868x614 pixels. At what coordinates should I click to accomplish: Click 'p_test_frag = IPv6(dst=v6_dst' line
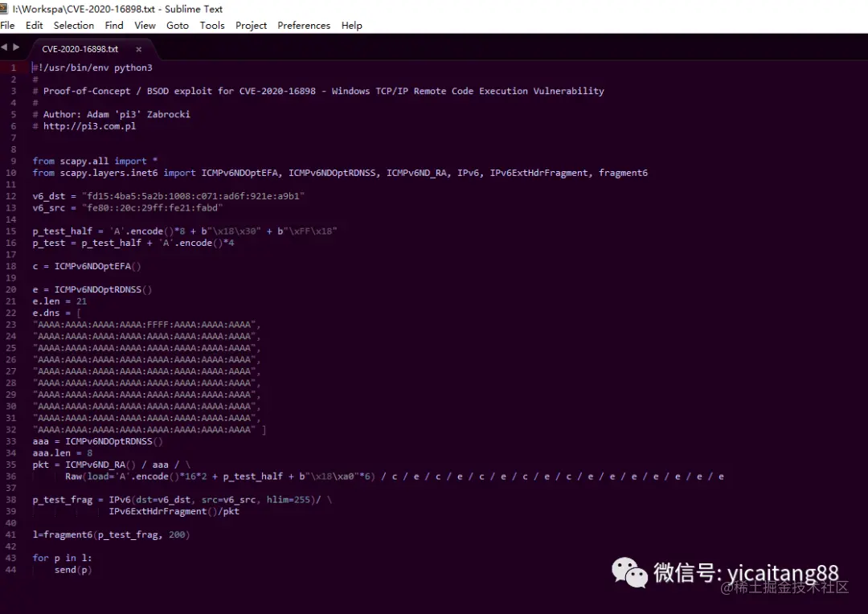coord(182,499)
